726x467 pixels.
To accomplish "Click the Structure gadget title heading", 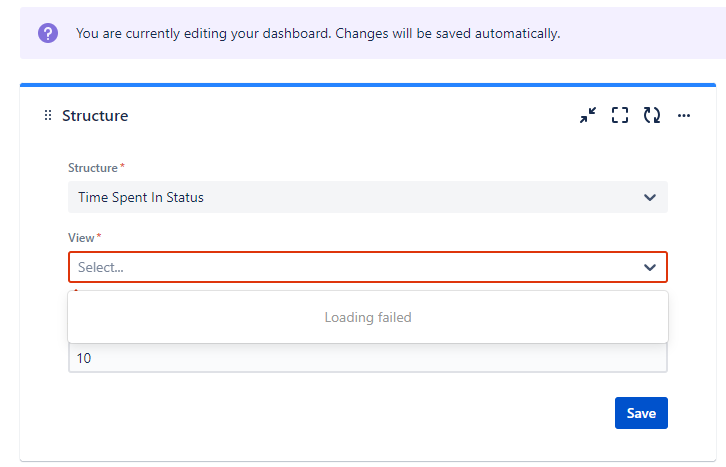I will [x=95, y=116].
